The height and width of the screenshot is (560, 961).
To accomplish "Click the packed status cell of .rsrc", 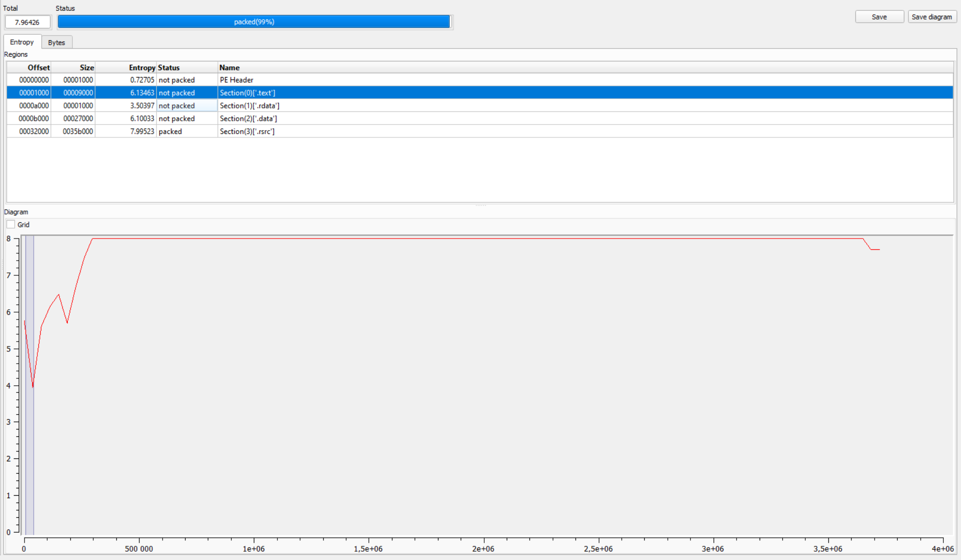I will [186, 132].
